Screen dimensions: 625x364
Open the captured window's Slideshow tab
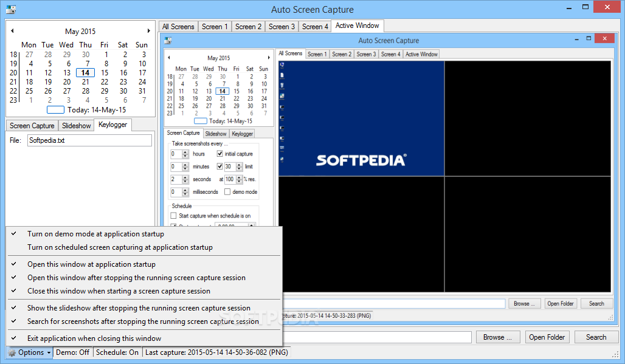click(216, 134)
